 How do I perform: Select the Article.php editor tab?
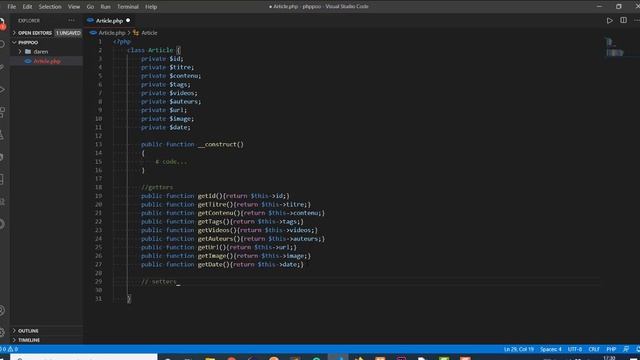tap(109, 20)
